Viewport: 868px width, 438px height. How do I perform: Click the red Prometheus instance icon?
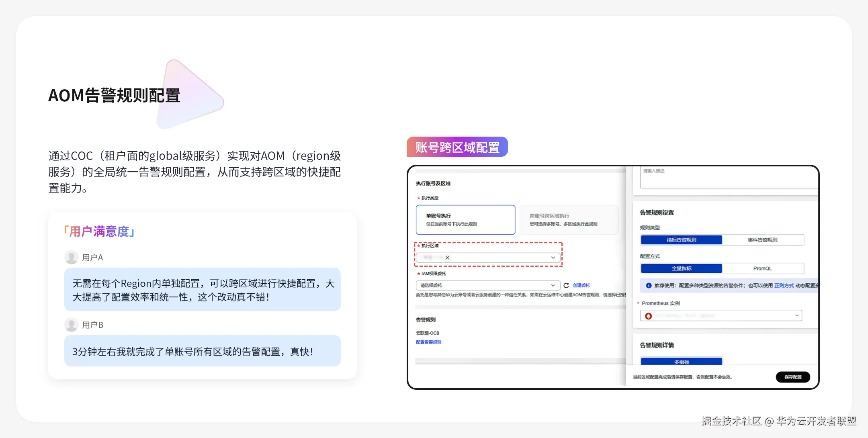click(648, 316)
